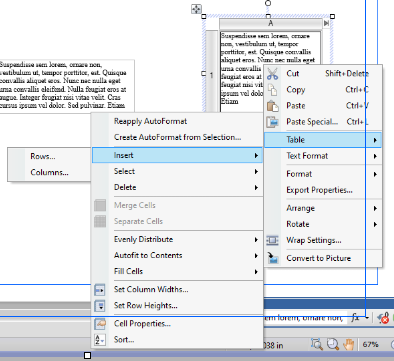Select Copy from context menu

[x=323, y=90]
